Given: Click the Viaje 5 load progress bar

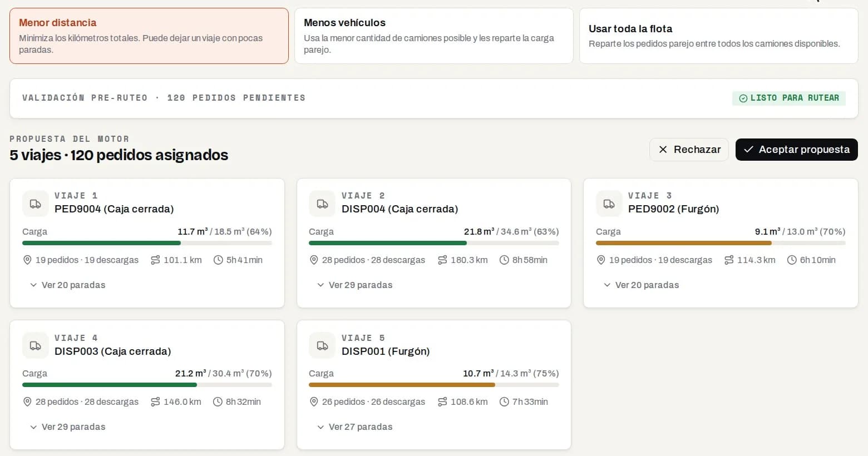Looking at the screenshot, I should 434,385.
